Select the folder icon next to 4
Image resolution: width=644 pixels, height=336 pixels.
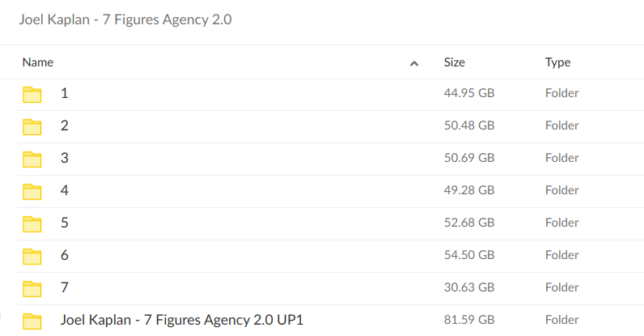tap(32, 191)
